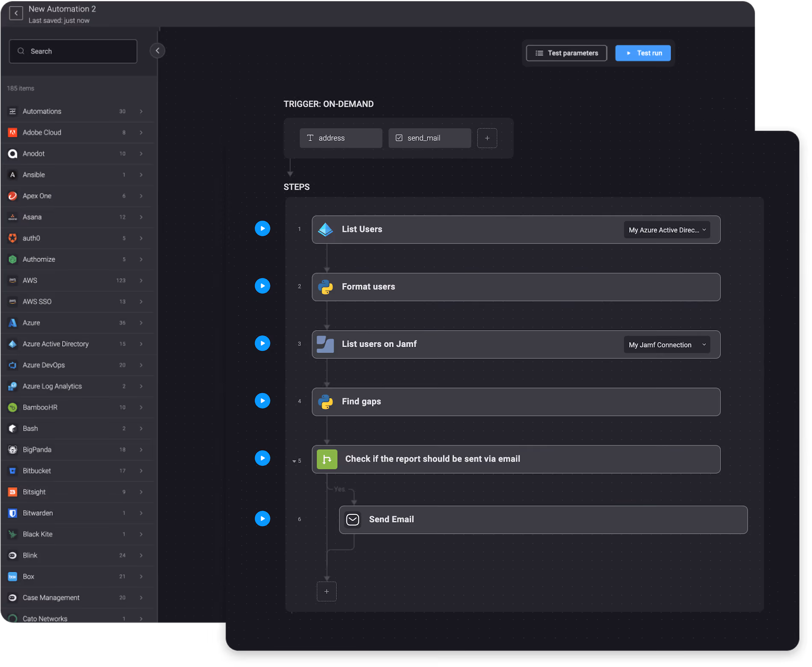
Task: Click the Bitsight icon in the sidebar
Action: (13, 492)
